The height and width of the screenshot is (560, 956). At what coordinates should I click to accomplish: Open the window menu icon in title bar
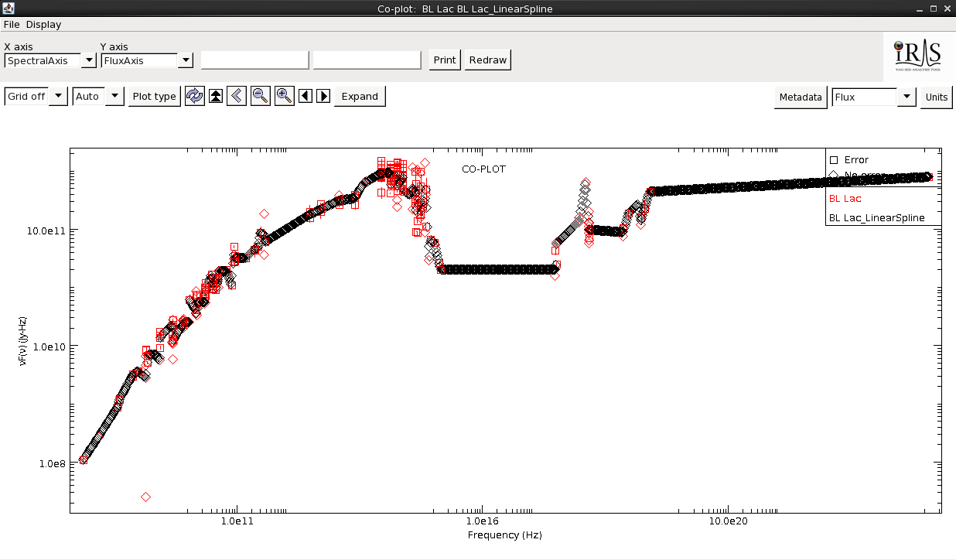click(x=8, y=8)
